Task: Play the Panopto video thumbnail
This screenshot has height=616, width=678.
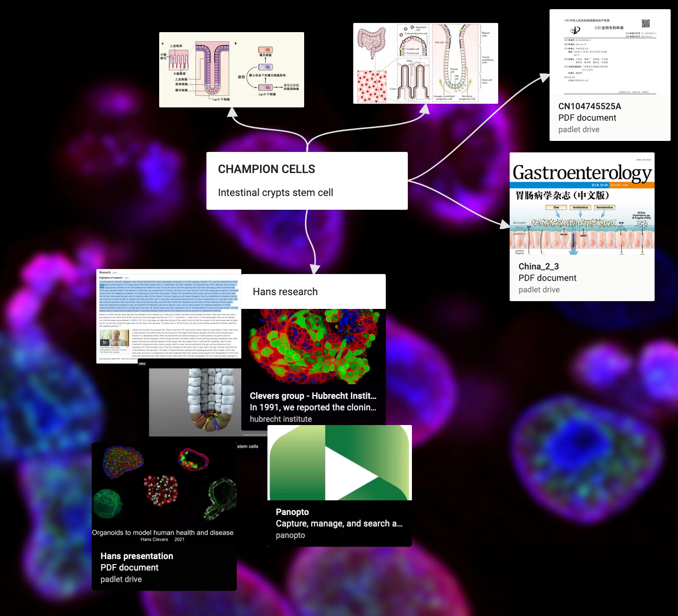Action: click(x=339, y=463)
